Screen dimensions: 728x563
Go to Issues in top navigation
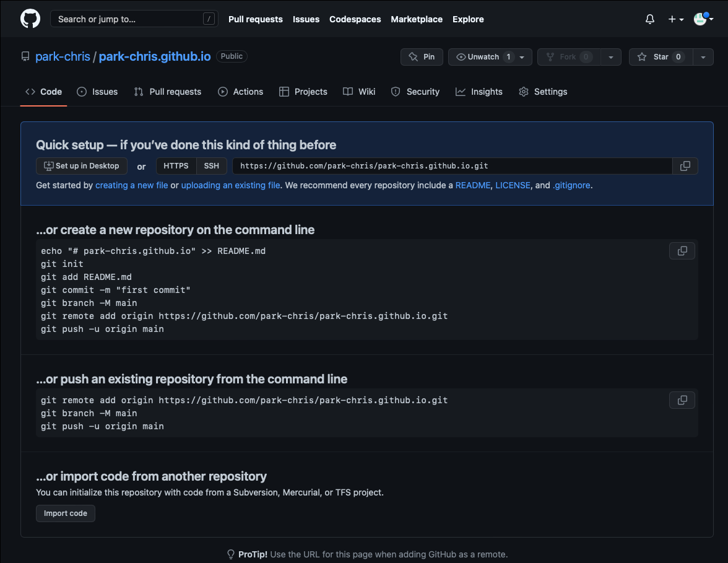tap(306, 19)
